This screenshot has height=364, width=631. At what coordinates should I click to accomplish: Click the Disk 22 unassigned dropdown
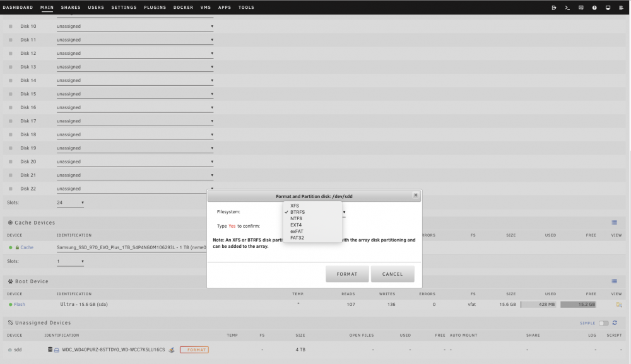click(x=135, y=189)
